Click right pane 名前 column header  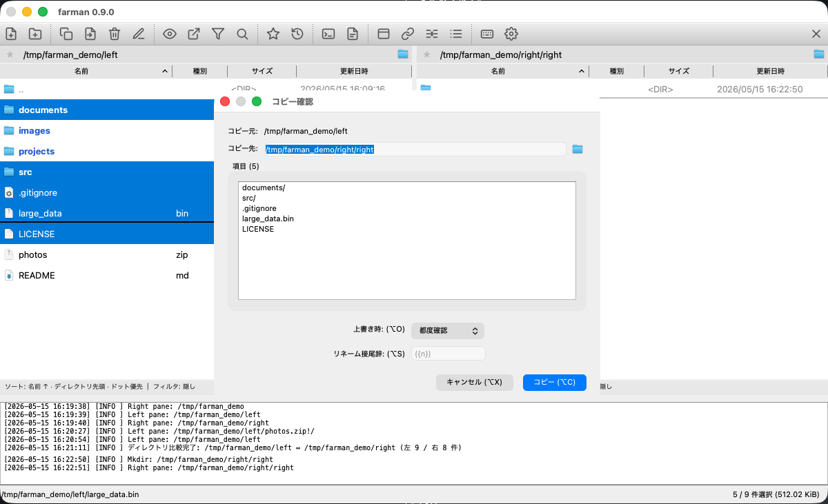[503, 71]
